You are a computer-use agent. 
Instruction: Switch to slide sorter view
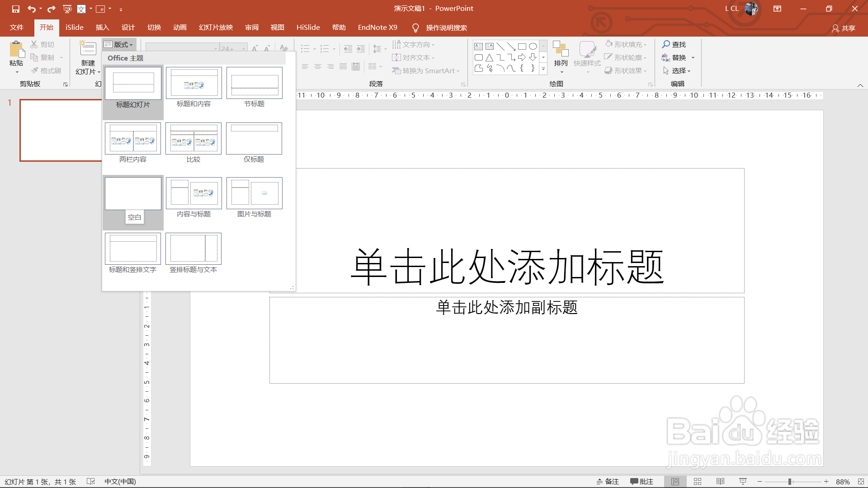click(x=698, y=481)
